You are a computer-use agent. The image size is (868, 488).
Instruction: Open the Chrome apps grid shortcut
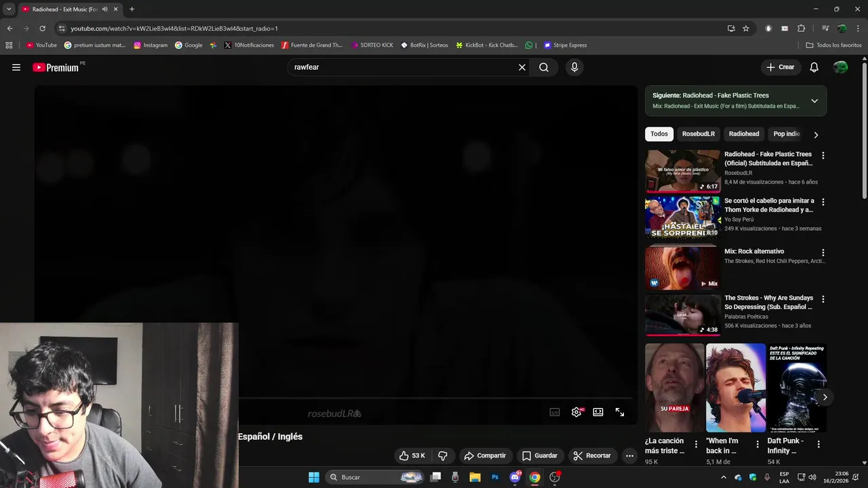point(9,45)
